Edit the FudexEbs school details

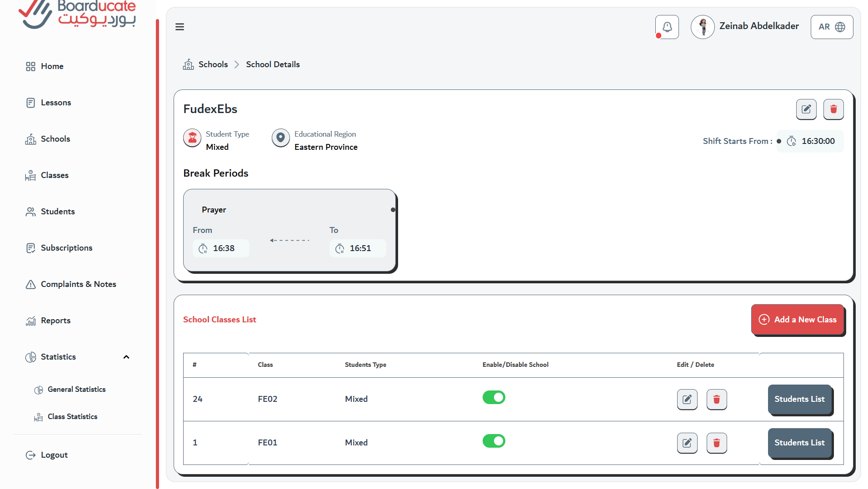point(806,109)
